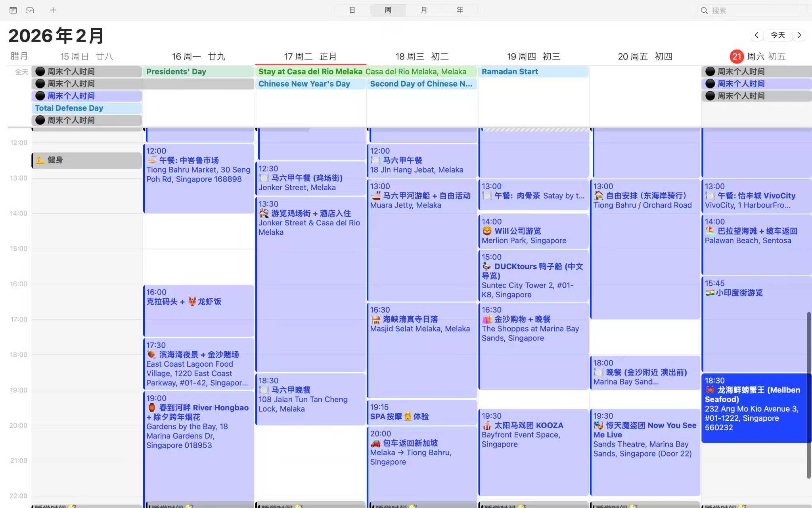Open the inbox tray icon

(30, 10)
